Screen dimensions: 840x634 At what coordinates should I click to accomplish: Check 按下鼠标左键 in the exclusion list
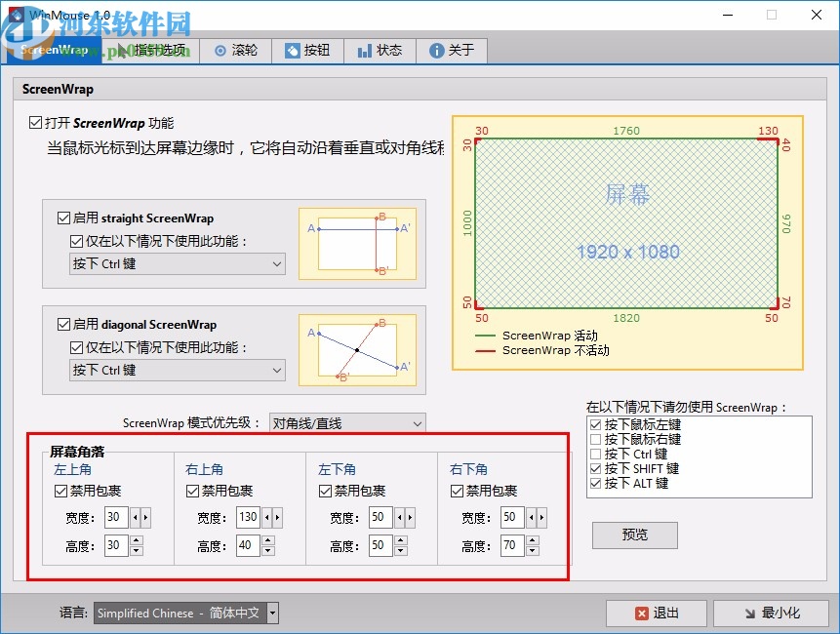coord(596,424)
